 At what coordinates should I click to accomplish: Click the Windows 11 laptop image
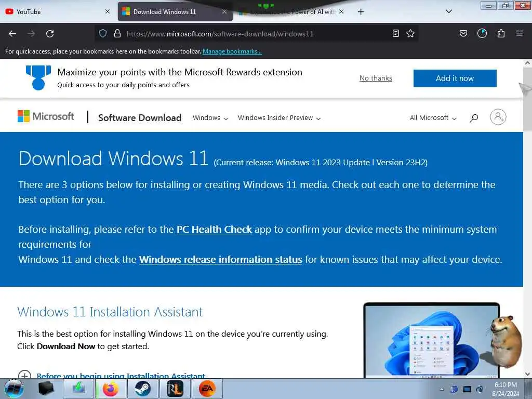pos(431,340)
